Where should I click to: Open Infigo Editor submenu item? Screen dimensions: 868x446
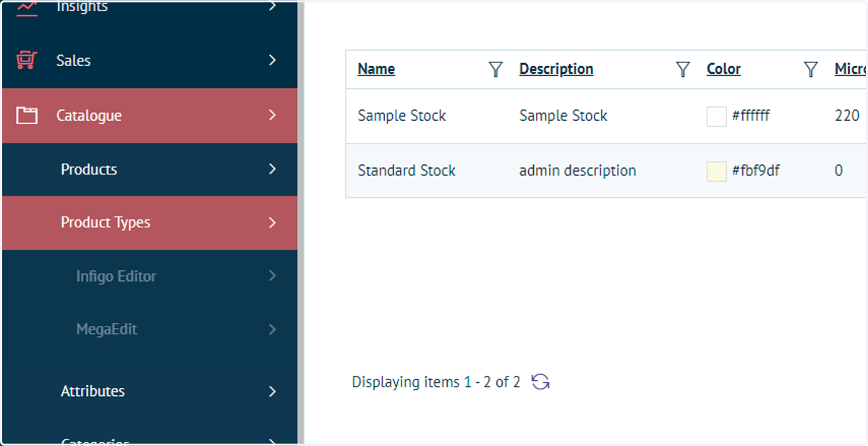tap(150, 276)
